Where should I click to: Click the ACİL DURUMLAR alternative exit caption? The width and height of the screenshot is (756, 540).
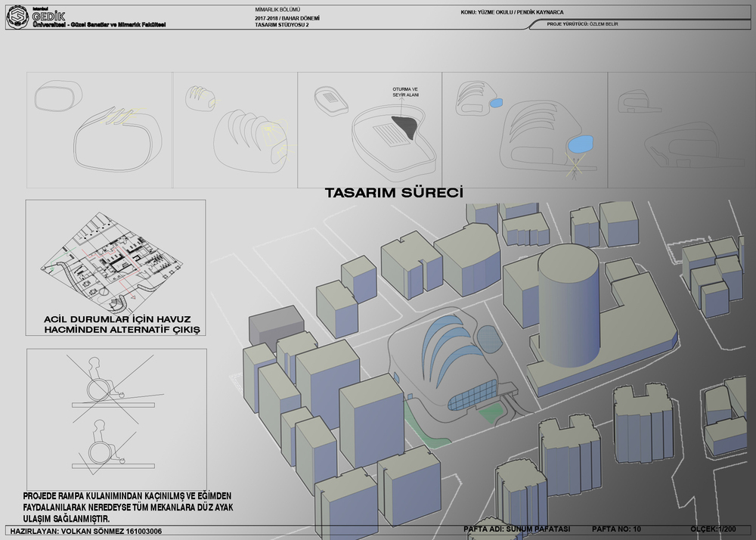pos(116,325)
